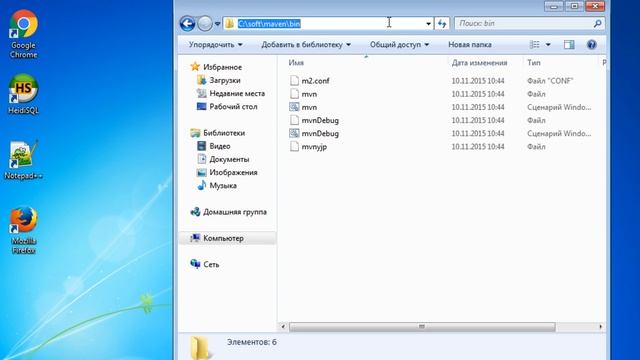The width and height of the screenshot is (640, 360).
Task: Expand the address bar history dropdown
Action: tap(428, 24)
